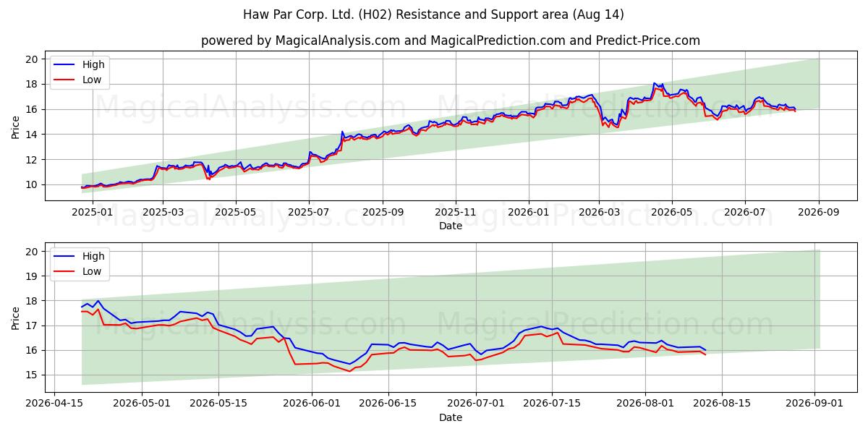Image resolution: width=868 pixels, height=434 pixels.
Task: Click the '2026-07-15' tick label on bottom chart
Action: click(553, 404)
